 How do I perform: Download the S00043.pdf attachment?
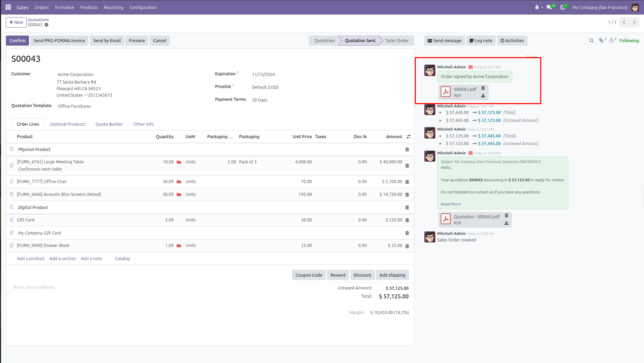click(x=483, y=96)
